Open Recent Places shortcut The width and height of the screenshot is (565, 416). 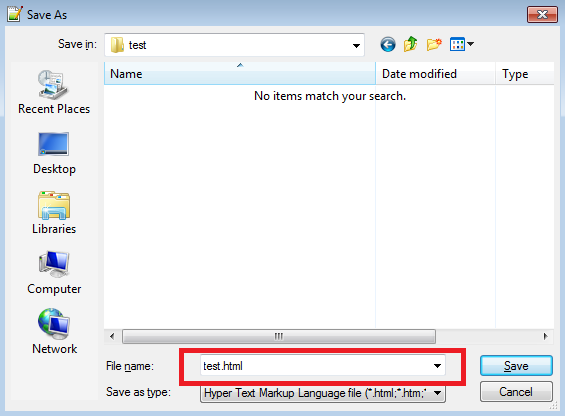[x=54, y=92]
